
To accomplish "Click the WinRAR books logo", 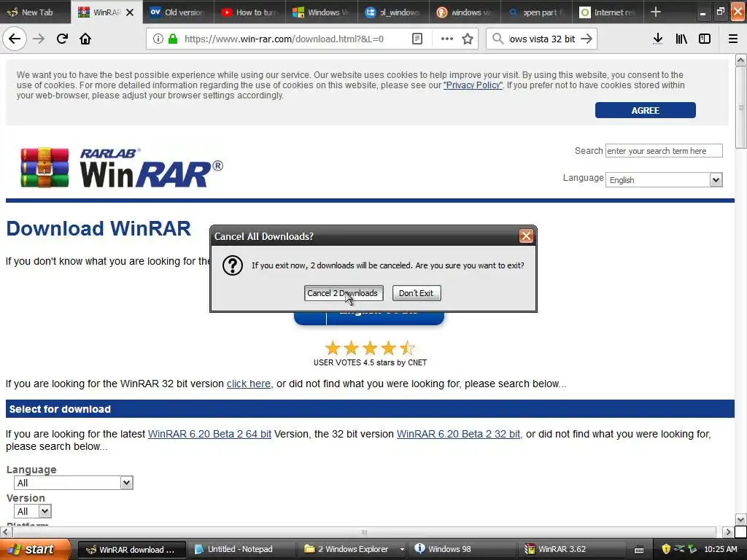I will coord(44,168).
